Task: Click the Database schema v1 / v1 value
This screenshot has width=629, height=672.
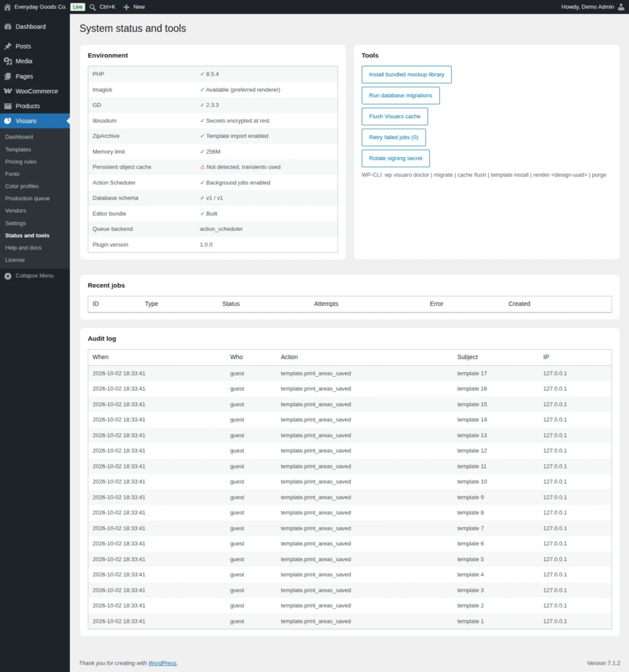Action: [x=211, y=198]
